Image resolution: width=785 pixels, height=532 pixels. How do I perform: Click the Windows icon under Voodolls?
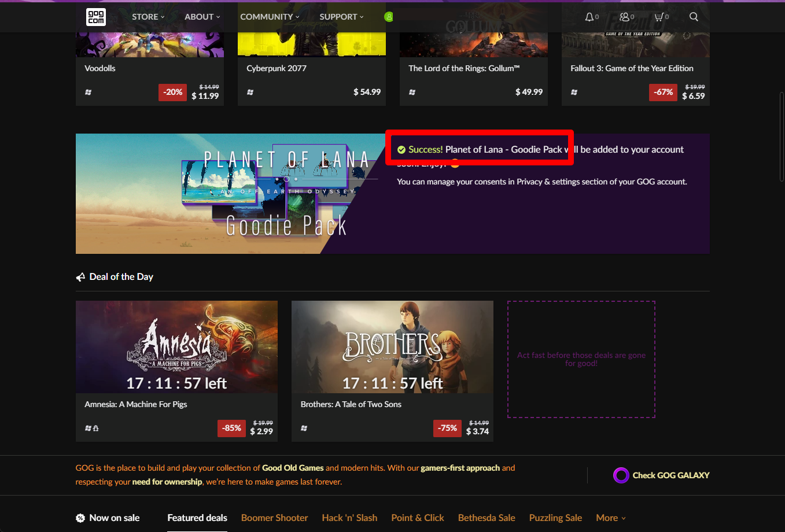click(88, 92)
